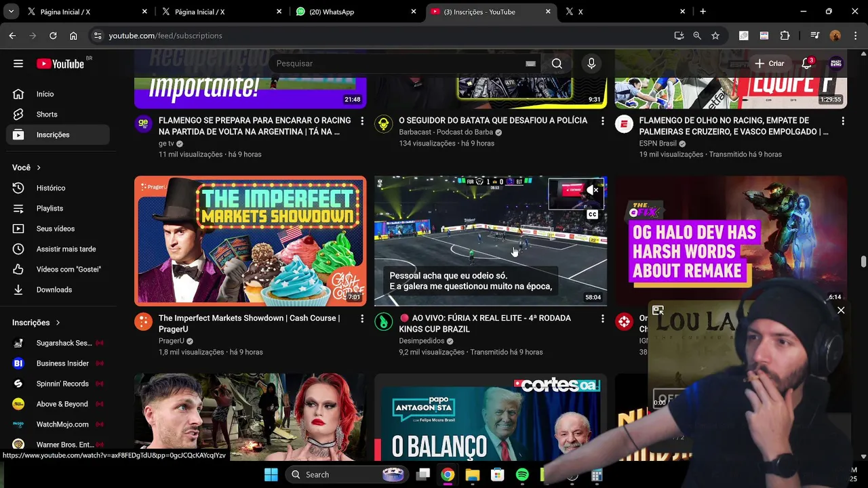Open the Barbacast channel avatar

pos(384,123)
